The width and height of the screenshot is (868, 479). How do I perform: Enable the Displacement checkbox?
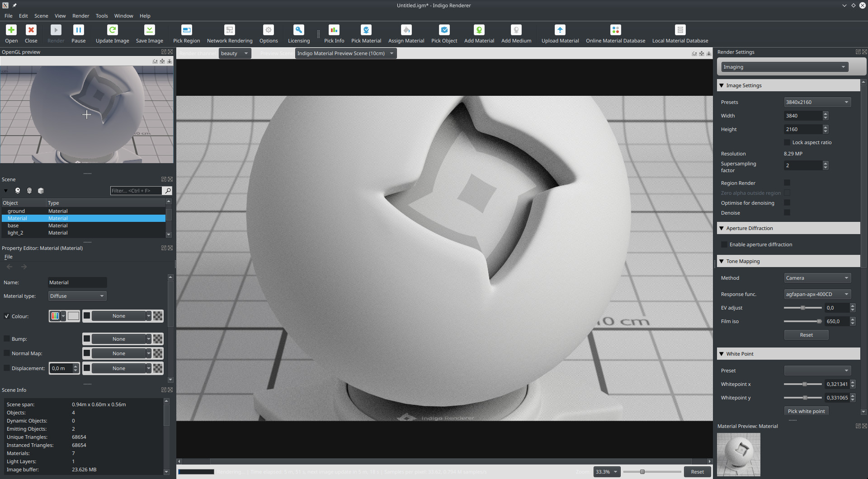7,368
